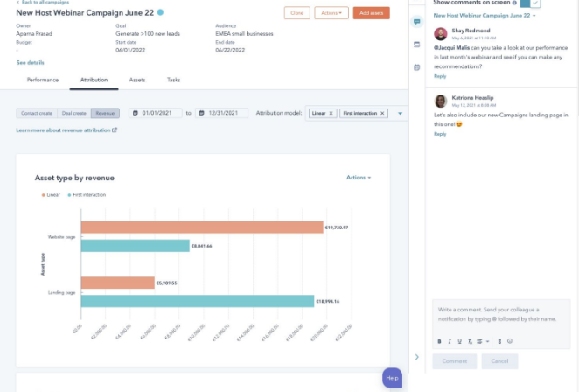The height and width of the screenshot is (392, 579).
Task: Select Deal create attribution toggle
Action: pyautogui.click(x=73, y=113)
